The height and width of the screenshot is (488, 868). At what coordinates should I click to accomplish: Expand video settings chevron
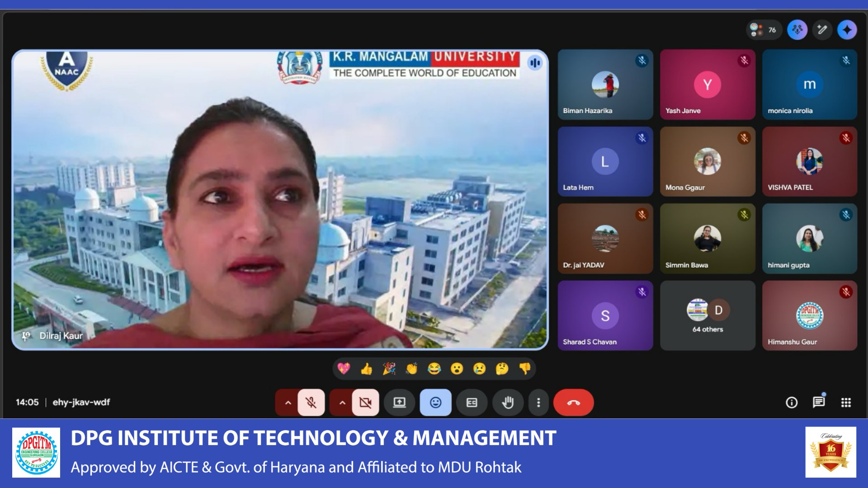pyautogui.click(x=342, y=402)
